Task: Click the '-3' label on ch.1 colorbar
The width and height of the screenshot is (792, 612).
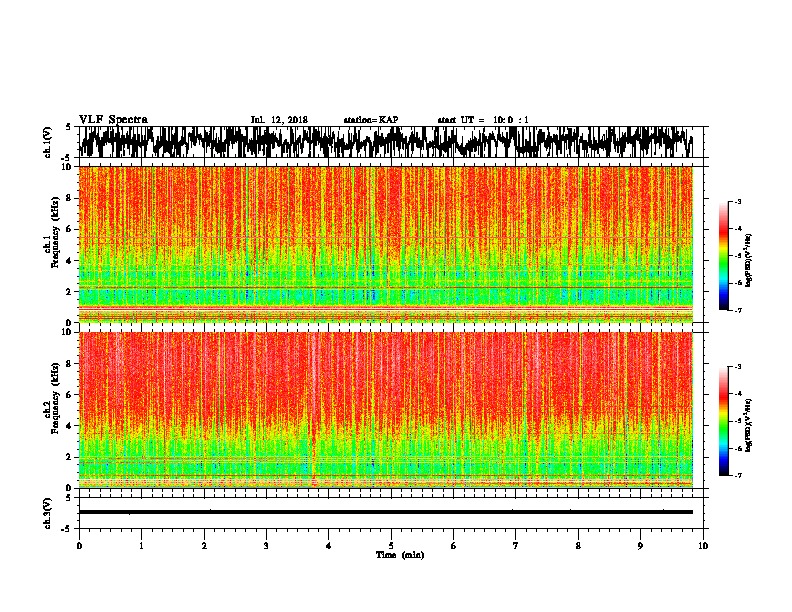Action: 737,202
